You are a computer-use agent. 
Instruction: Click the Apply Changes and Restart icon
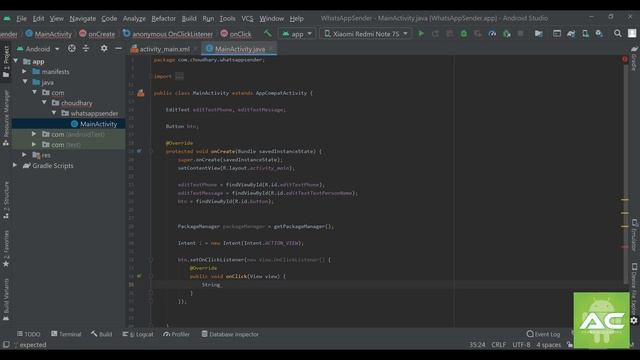click(435, 33)
